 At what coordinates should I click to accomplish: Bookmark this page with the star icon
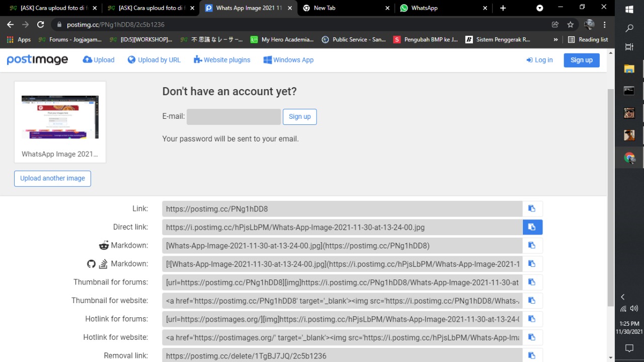coord(570,24)
